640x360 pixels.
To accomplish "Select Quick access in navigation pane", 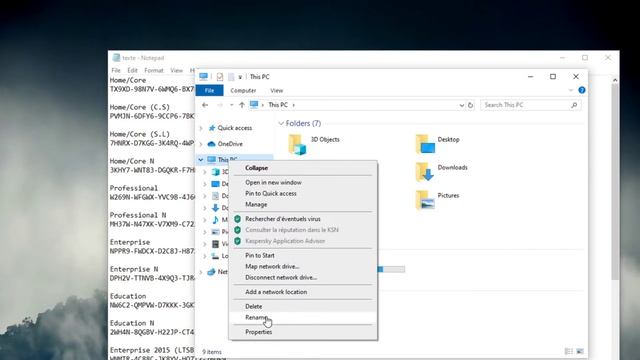I will pyautogui.click(x=235, y=128).
